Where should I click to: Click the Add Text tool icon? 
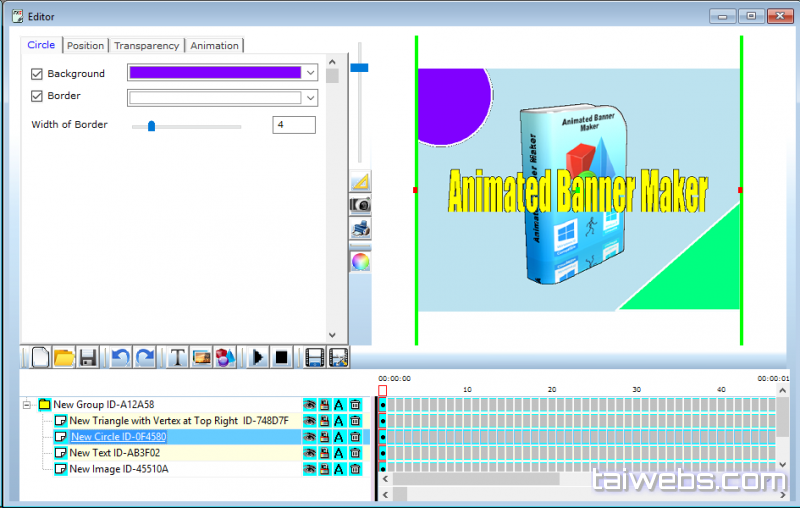[177, 357]
